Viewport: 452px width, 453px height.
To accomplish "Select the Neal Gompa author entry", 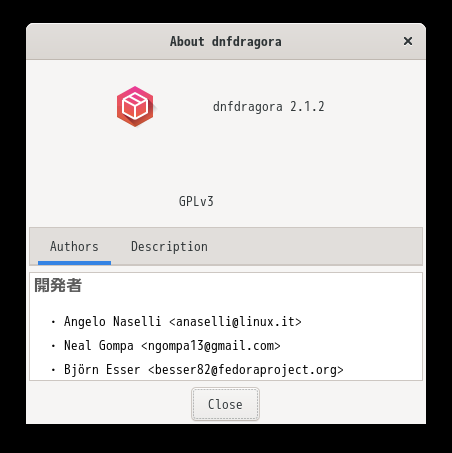I will [172, 346].
